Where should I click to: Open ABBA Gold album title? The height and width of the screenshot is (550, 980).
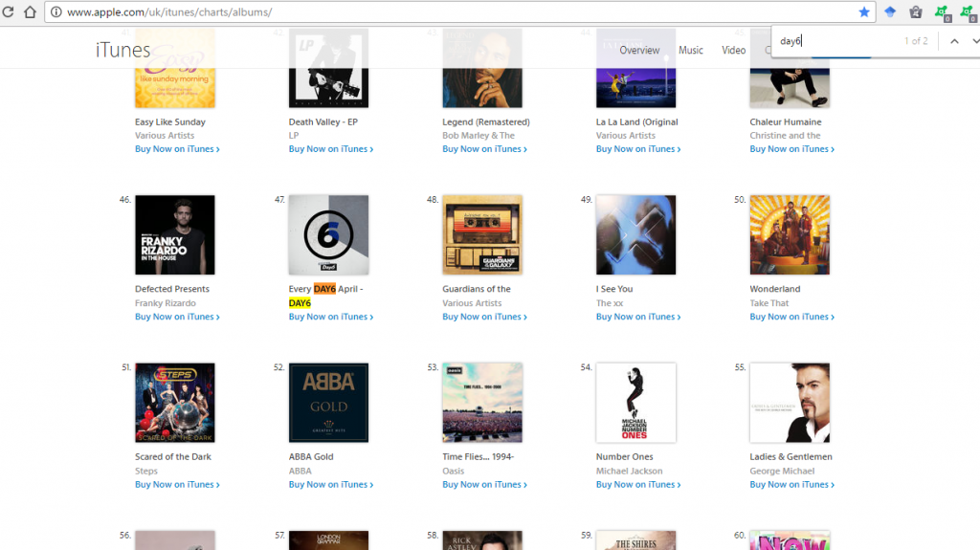(x=311, y=457)
